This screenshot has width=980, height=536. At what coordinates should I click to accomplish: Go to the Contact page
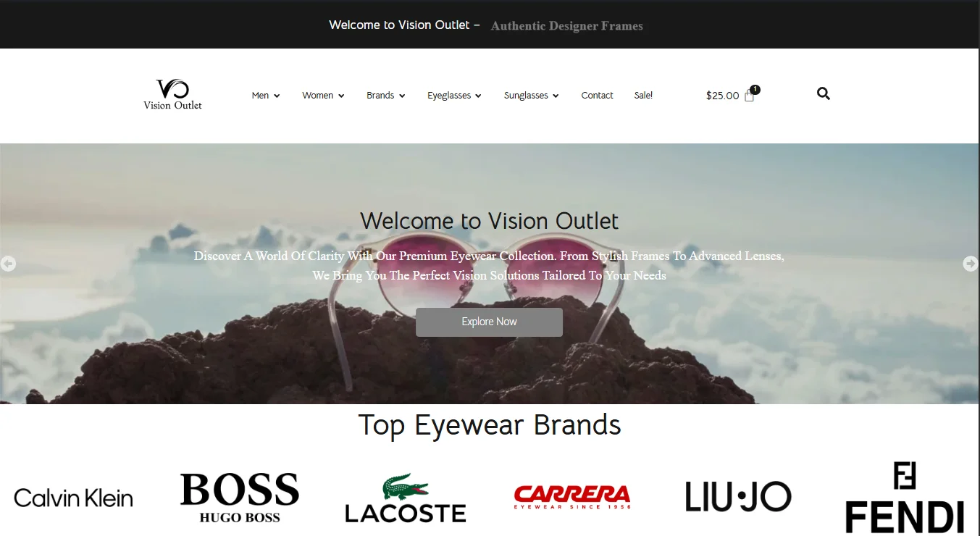[x=597, y=96]
